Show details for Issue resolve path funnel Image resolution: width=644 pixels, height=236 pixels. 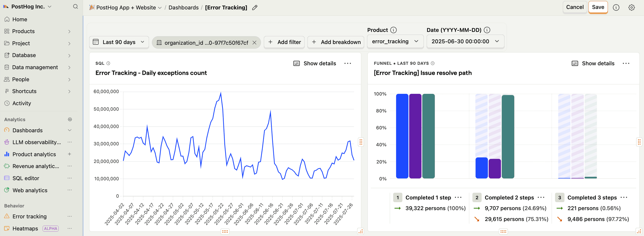[x=593, y=63]
